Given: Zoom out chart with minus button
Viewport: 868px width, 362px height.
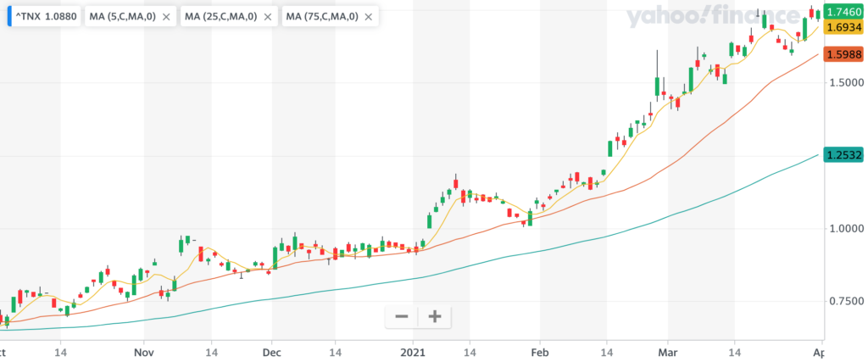Looking at the screenshot, I should click(x=402, y=316).
